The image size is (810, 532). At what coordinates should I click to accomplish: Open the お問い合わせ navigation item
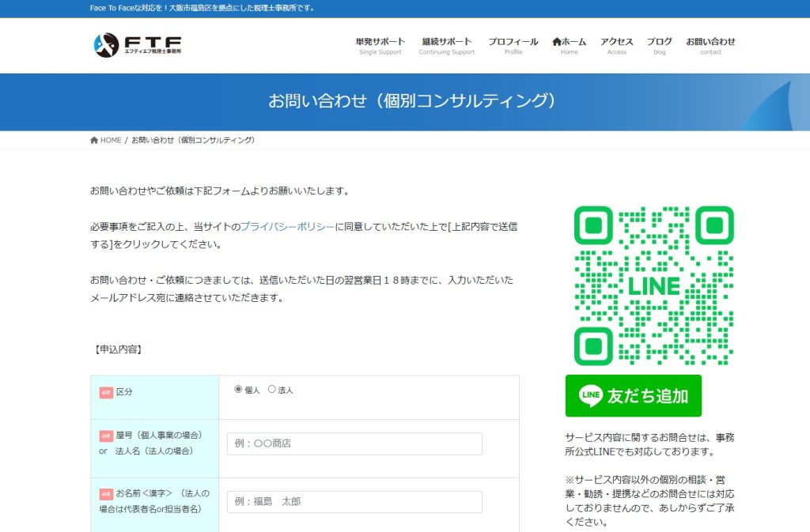[x=710, y=45]
